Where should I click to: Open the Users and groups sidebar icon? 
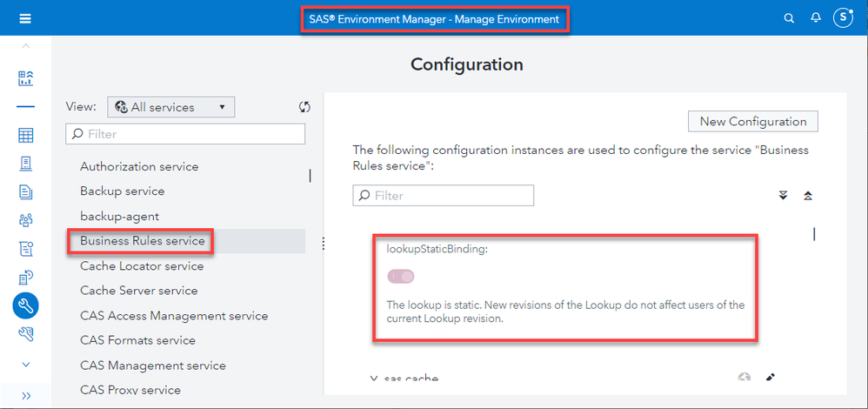click(25, 221)
